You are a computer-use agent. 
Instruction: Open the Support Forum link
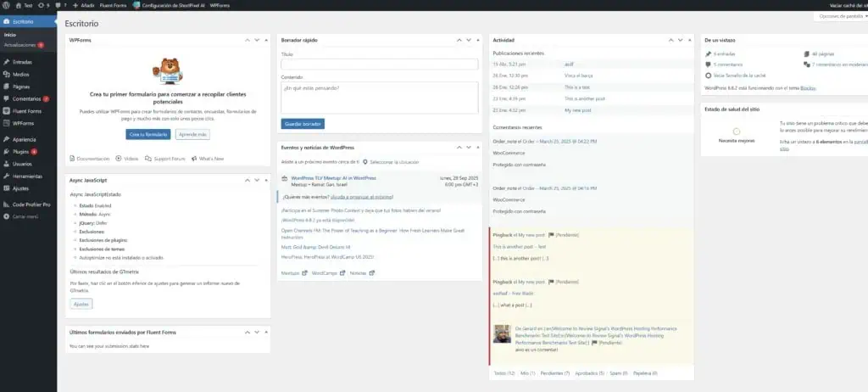click(165, 159)
